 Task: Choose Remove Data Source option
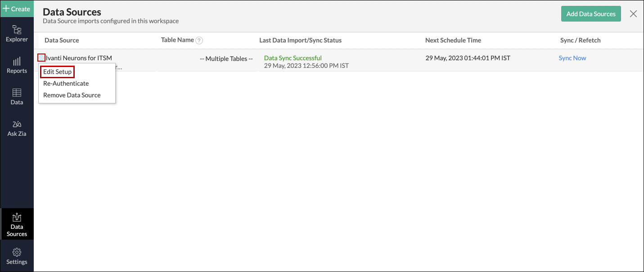tap(72, 95)
